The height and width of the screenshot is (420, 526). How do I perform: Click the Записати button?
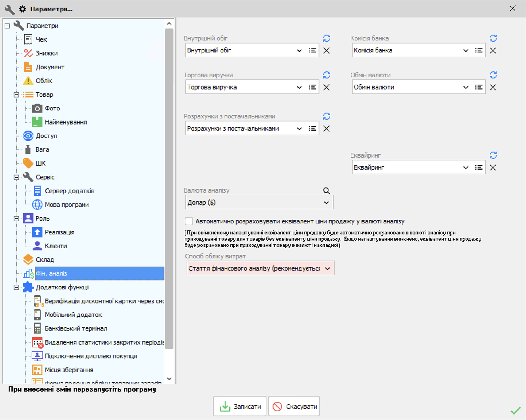(x=240, y=406)
